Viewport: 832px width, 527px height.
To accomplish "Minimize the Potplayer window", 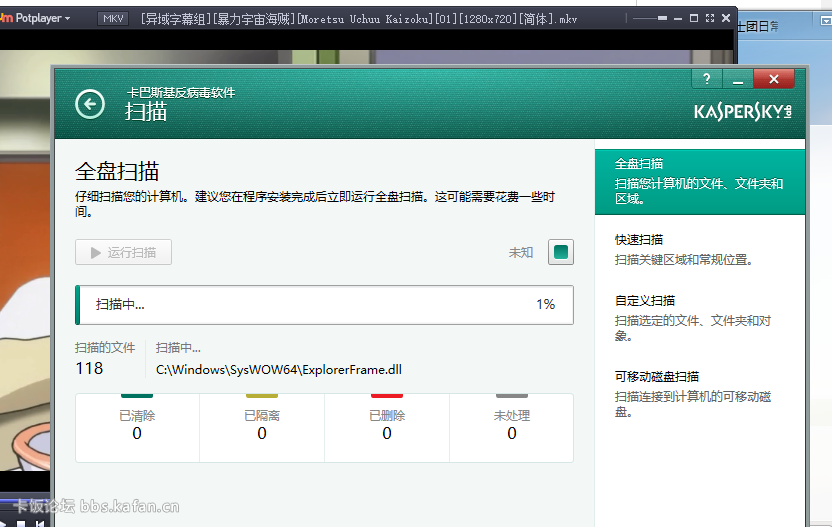I will coord(678,19).
